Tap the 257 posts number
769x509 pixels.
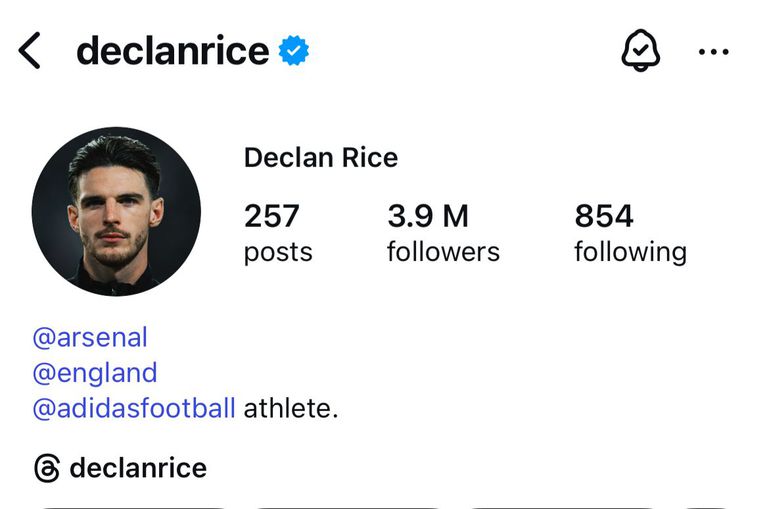pyautogui.click(x=271, y=215)
